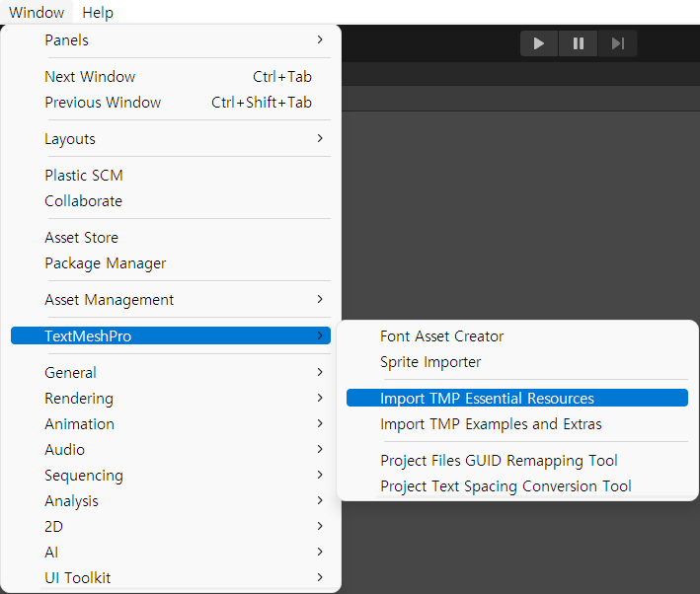Expand the Layouts submenu
Screen dimensions: 700x594
click(171, 139)
